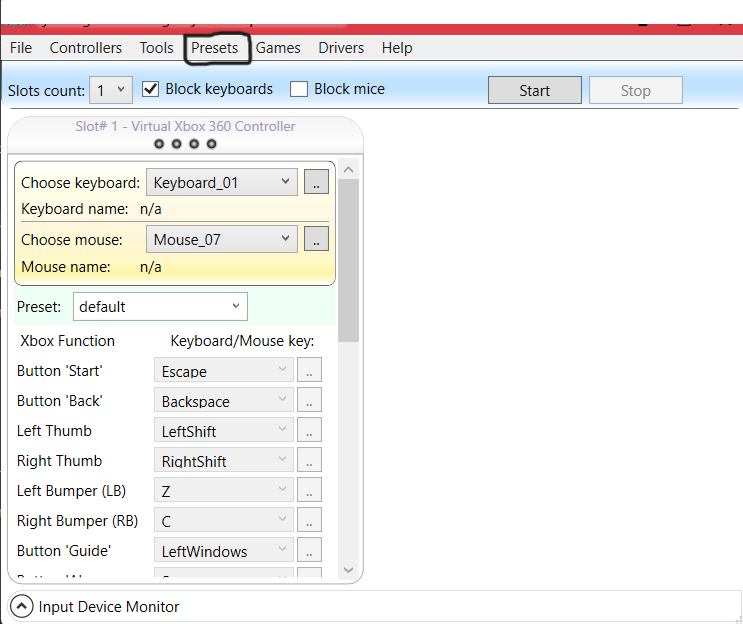Open the Tools menu
The image size is (743, 624).
[x=156, y=48]
